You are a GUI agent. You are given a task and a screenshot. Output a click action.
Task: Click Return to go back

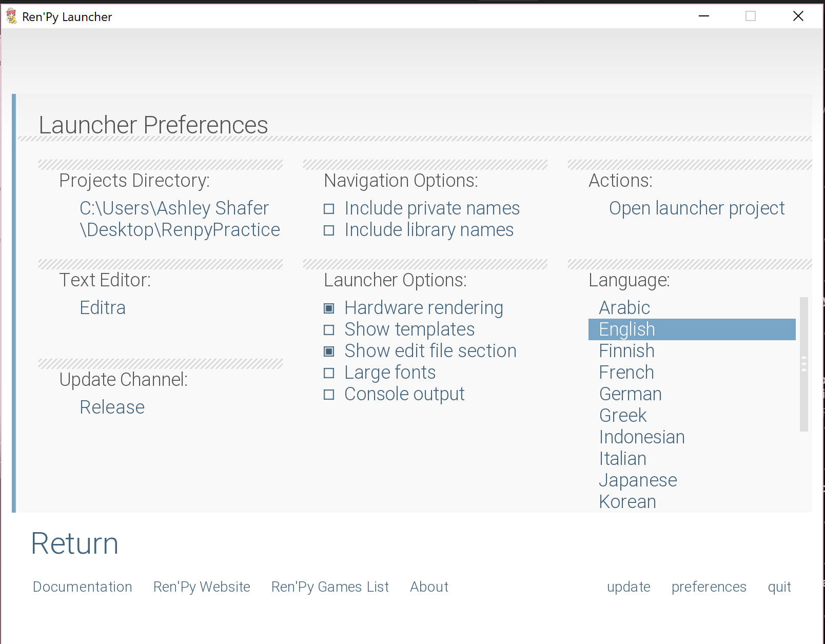point(74,544)
